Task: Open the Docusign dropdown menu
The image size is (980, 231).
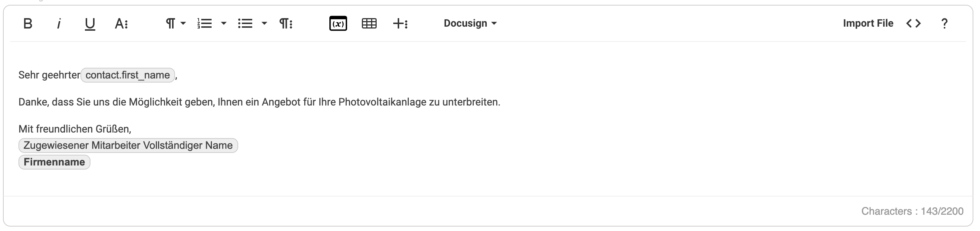Action: [470, 23]
